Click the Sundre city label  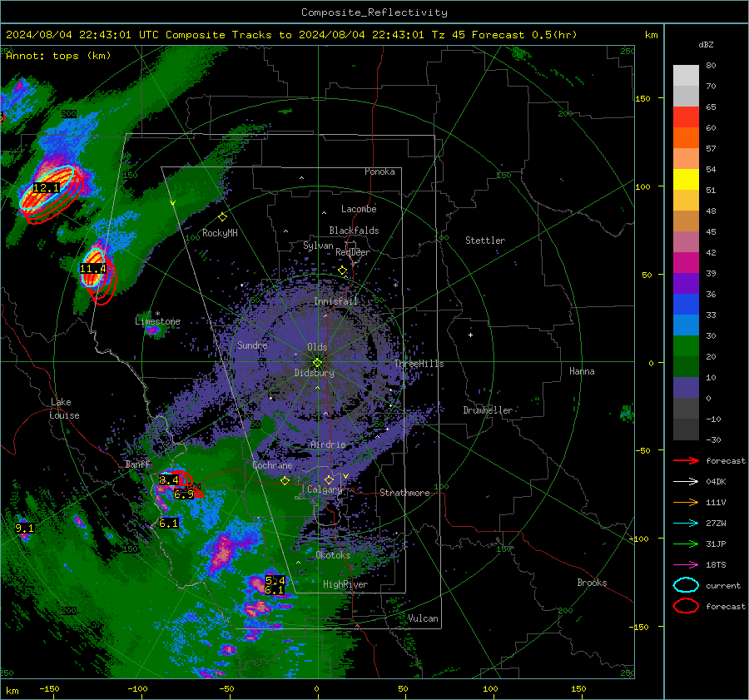[252, 345]
